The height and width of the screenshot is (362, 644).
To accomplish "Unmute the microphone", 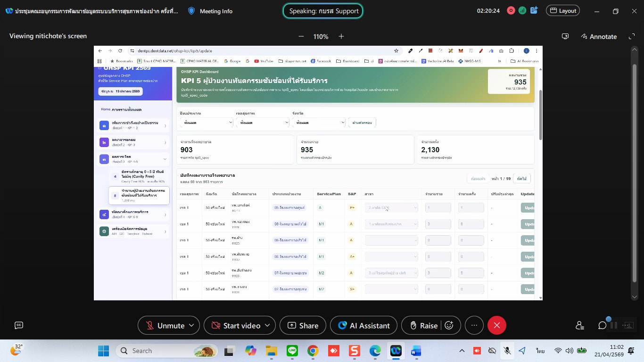I will 165,325.
